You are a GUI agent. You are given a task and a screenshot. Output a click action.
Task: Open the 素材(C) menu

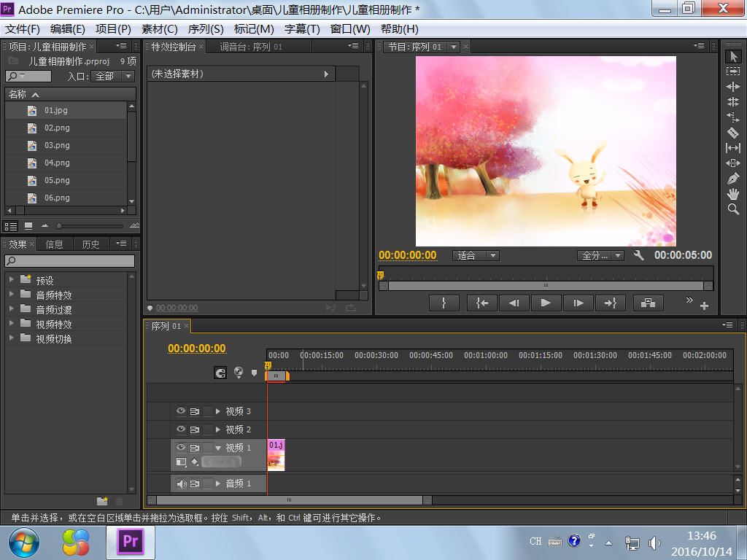pos(159,29)
